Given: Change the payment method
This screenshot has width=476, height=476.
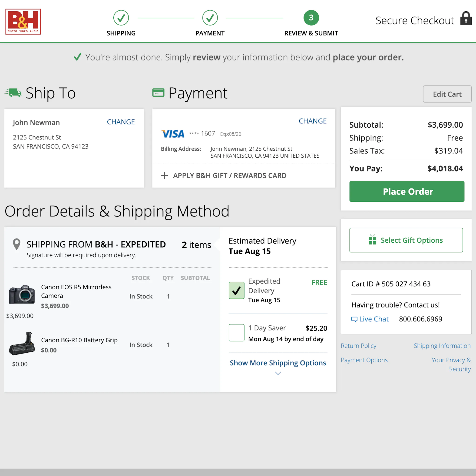Looking at the screenshot, I should coord(313,121).
